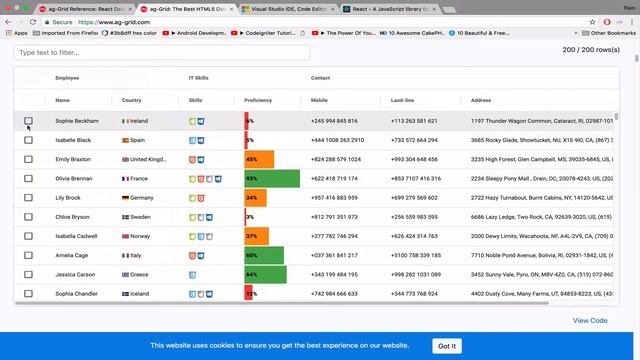640x360 pixels.
Task: Open the View Code link
Action: [590, 320]
